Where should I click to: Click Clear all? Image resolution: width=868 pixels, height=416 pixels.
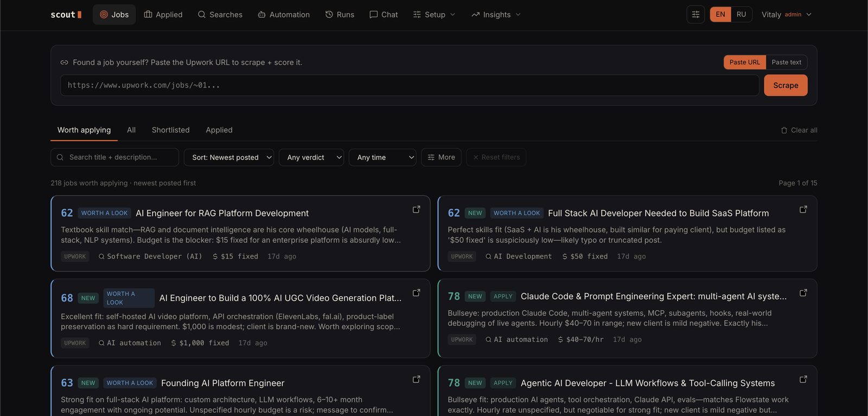[x=799, y=130]
